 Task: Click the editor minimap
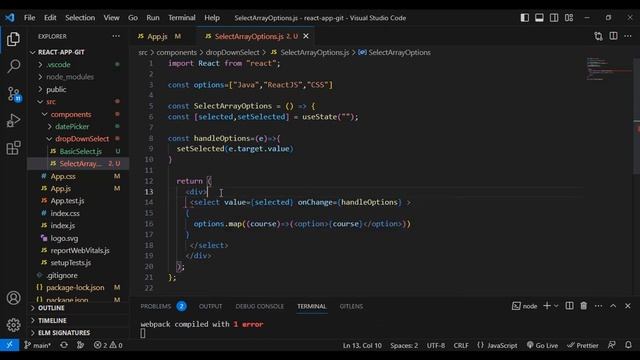point(608,69)
